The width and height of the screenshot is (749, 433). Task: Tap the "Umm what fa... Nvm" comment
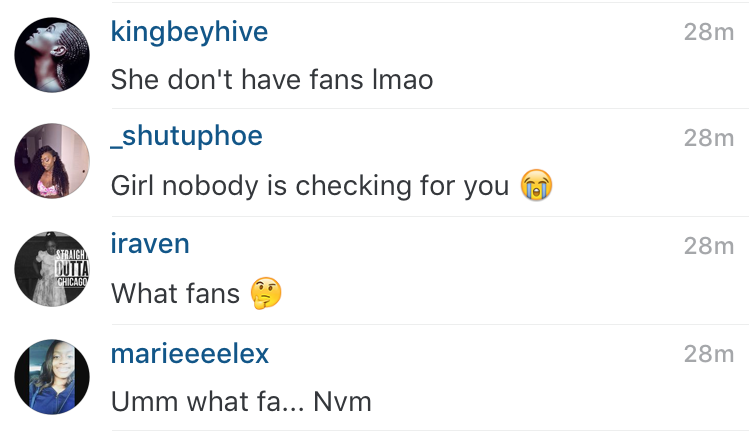coord(241,401)
